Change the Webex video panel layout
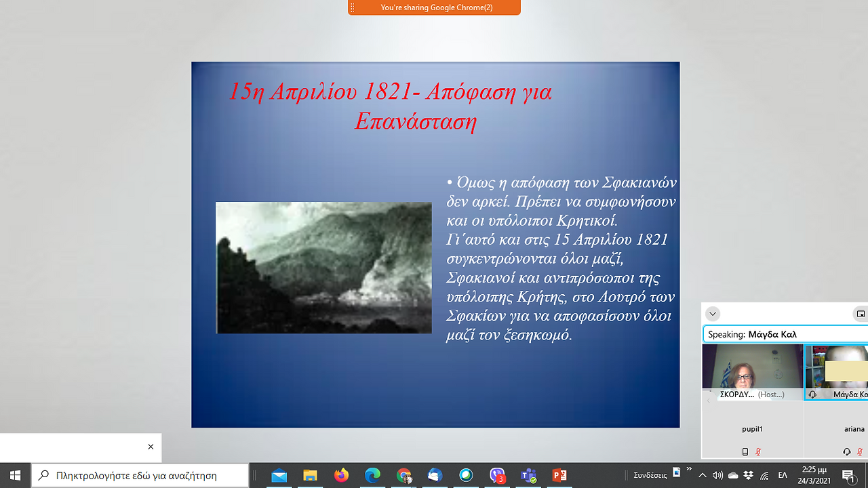Image resolution: width=868 pixels, height=488 pixels. (x=861, y=314)
